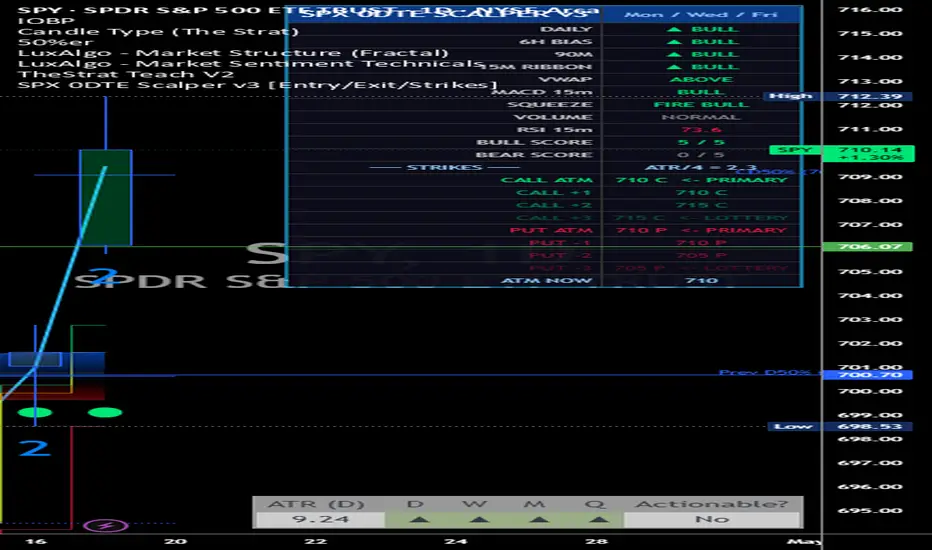This screenshot has width=932, height=550.
Task: Click the VWAP ABOVE table value
Action: tap(701, 79)
